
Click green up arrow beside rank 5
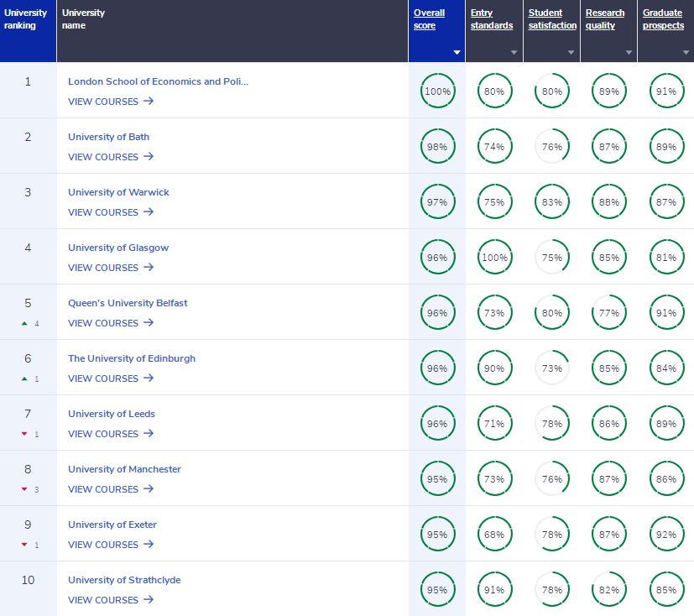24,323
